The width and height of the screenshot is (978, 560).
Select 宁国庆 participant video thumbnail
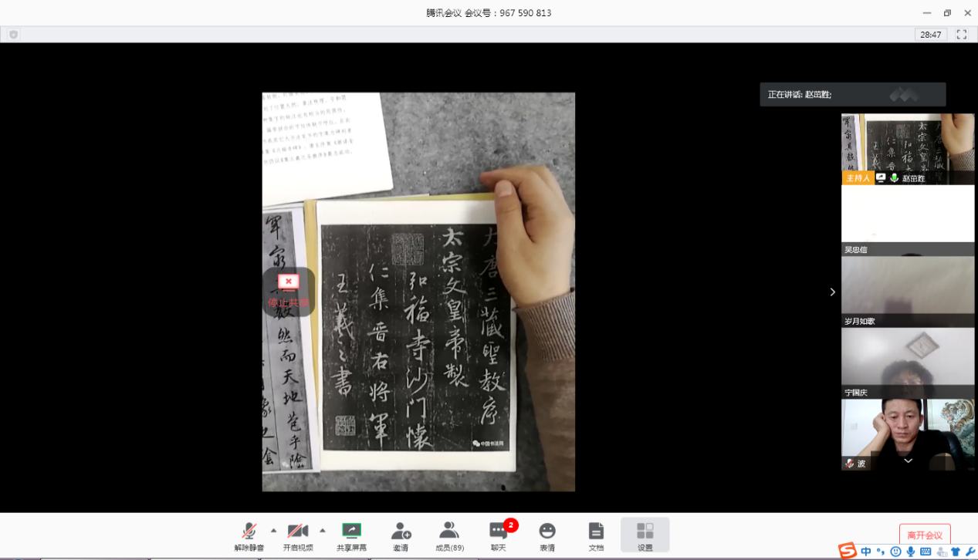tap(908, 363)
